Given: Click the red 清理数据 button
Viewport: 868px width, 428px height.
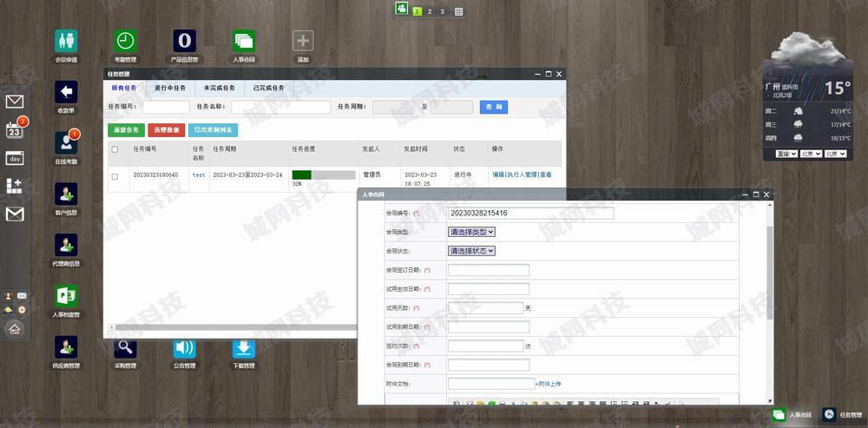Looking at the screenshot, I should coord(167,130).
